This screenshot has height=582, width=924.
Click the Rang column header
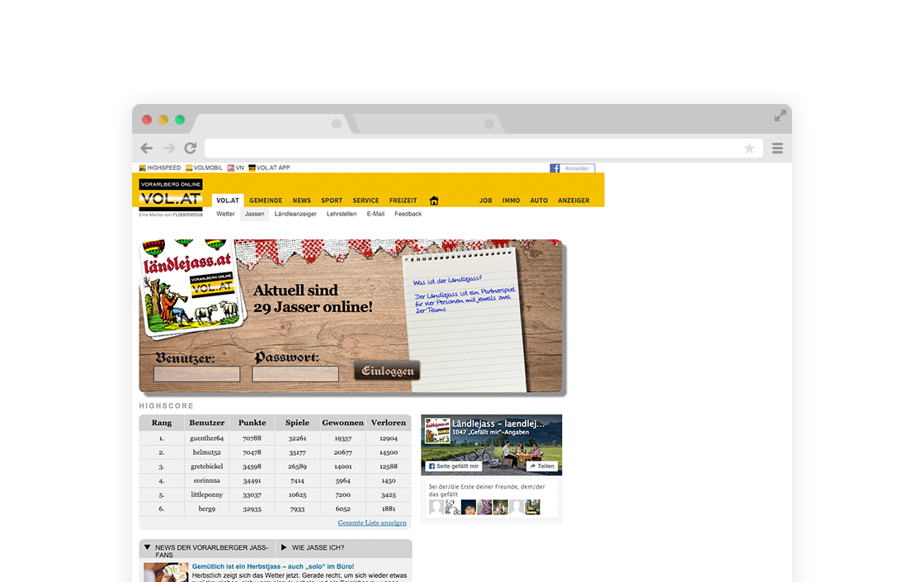[x=162, y=423]
